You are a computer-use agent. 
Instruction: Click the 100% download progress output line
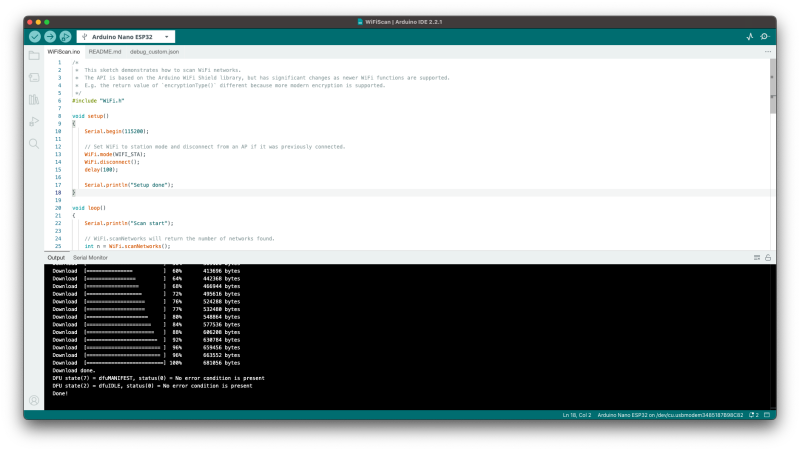point(146,363)
